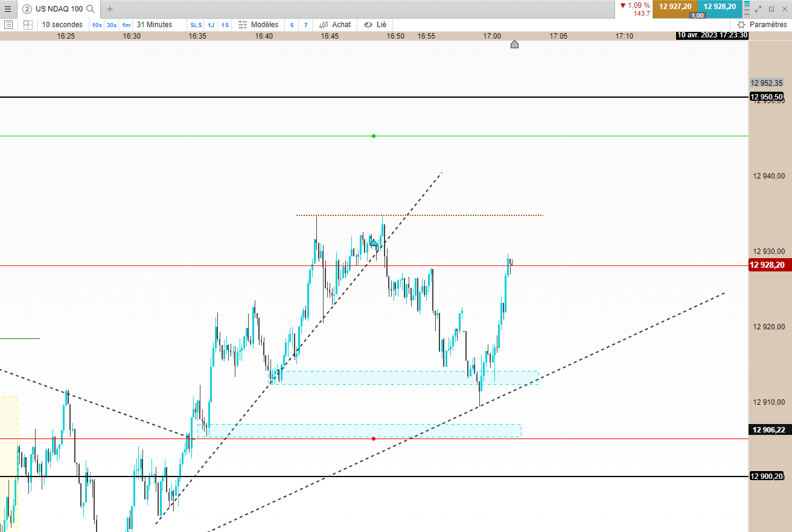Switch to 10s quick timeframe
792x532 pixels.
click(x=97, y=25)
